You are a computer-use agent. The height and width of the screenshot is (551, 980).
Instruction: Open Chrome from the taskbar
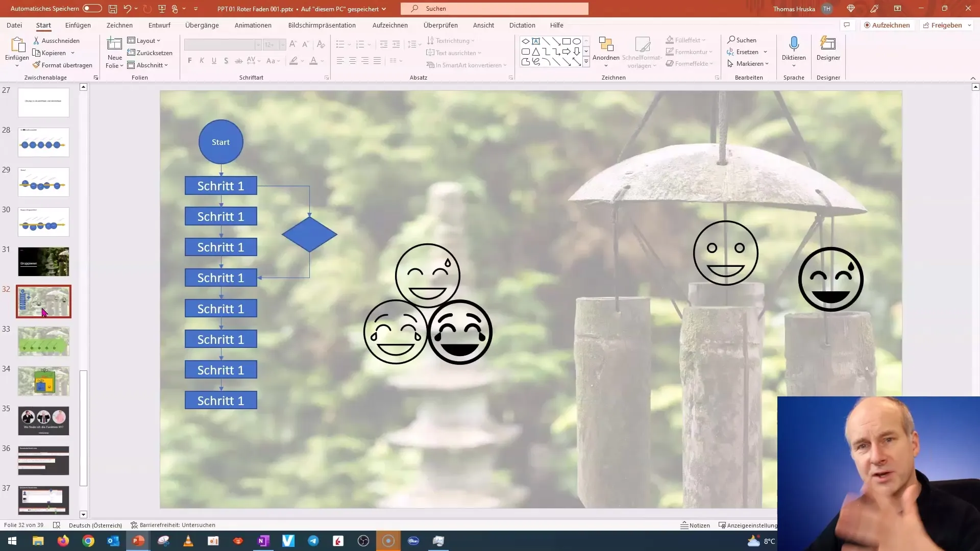(88, 541)
